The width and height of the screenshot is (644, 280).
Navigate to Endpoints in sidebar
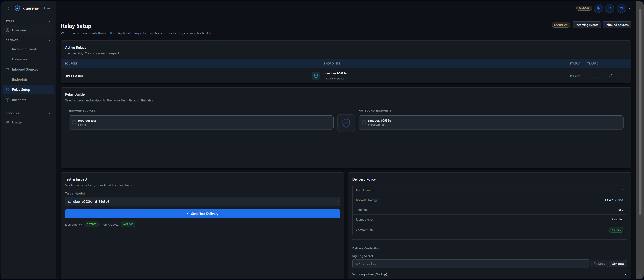coord(28,79)
